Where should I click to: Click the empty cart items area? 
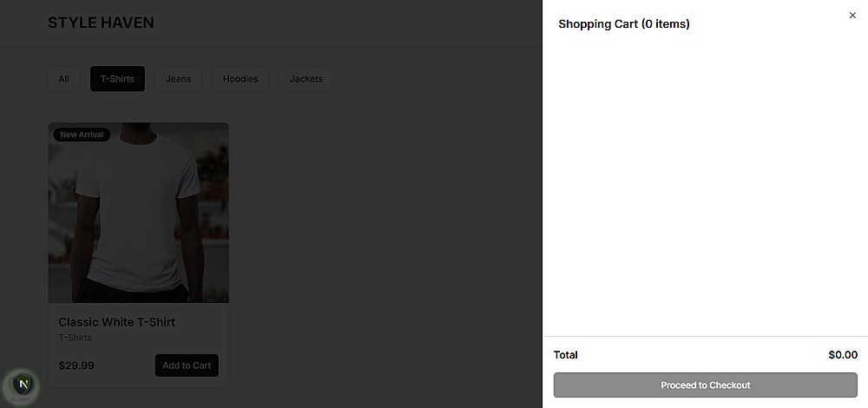point(705,182)
